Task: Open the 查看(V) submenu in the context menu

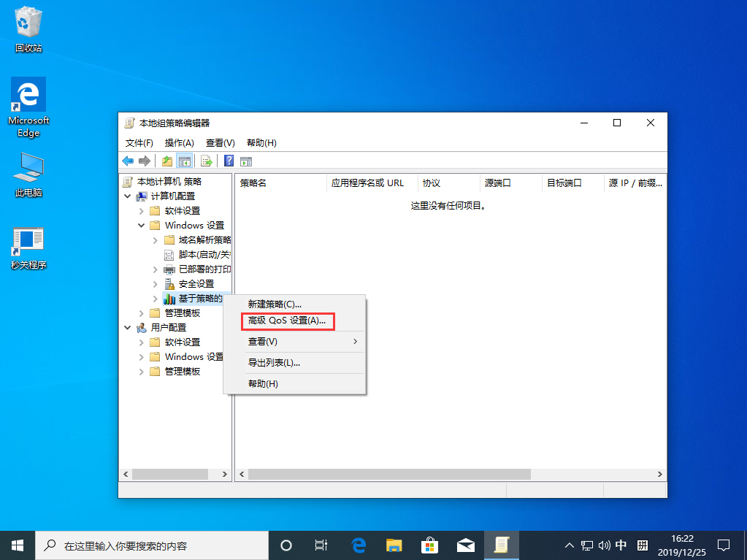Action: coord(263,341)
